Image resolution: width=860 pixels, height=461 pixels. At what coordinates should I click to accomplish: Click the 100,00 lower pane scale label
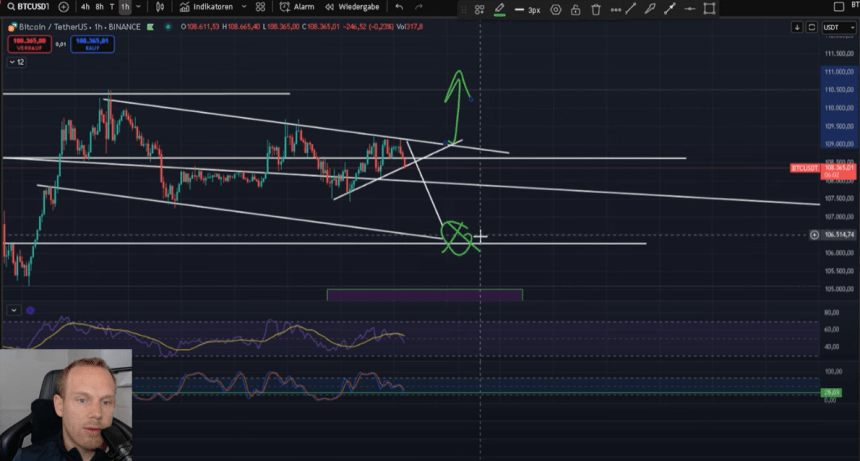click(x=833, y=372)
